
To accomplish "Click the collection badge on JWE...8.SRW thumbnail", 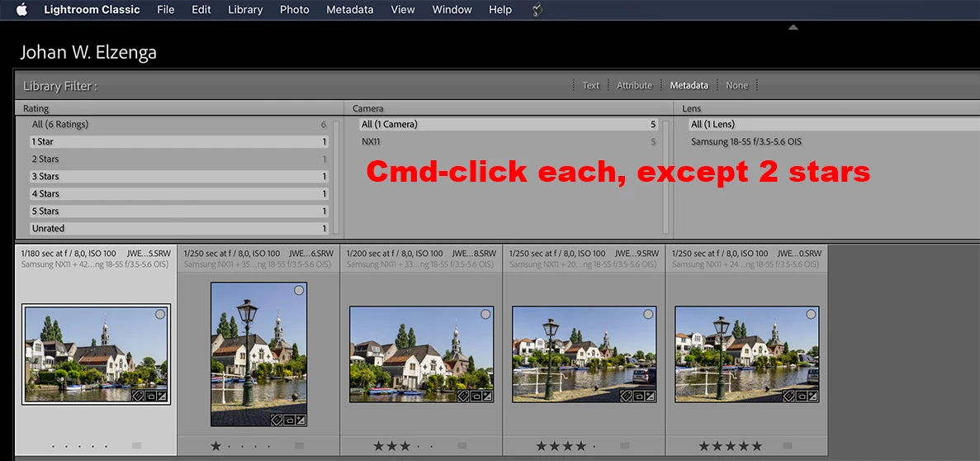I will click(x=475, y=396).
